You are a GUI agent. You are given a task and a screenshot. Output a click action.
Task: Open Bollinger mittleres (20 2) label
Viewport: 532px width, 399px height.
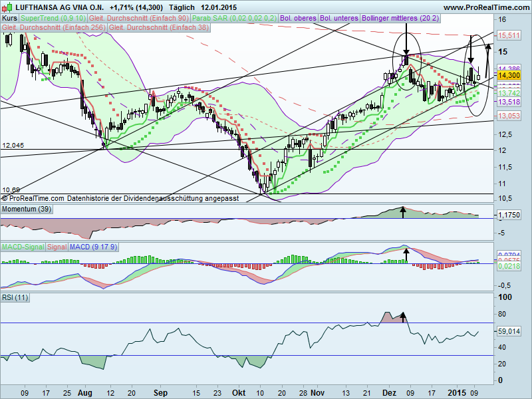400,19
